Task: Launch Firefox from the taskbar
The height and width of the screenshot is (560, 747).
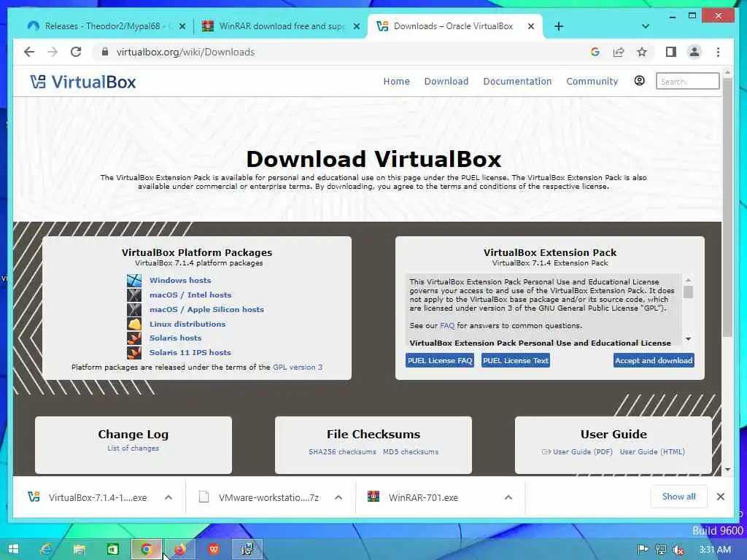Action: coord(179,550)
